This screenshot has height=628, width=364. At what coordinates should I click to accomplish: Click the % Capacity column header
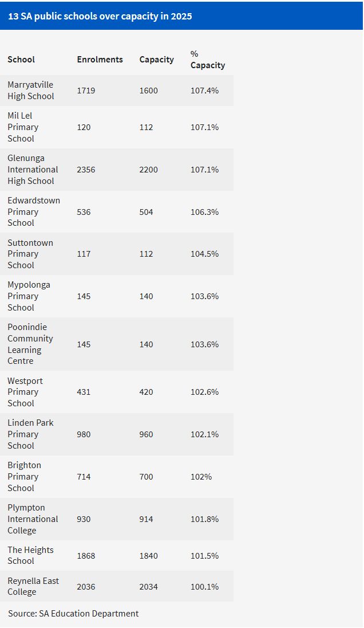click(207, 60)
